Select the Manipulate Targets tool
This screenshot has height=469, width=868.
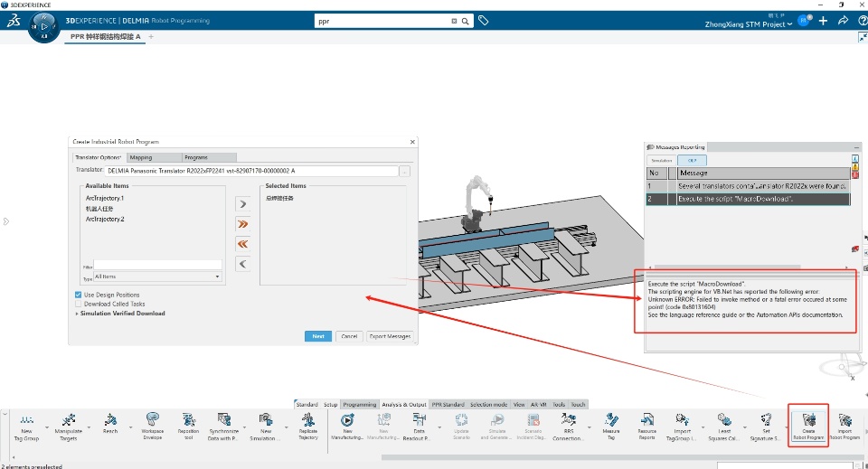[x=69, y=427]
